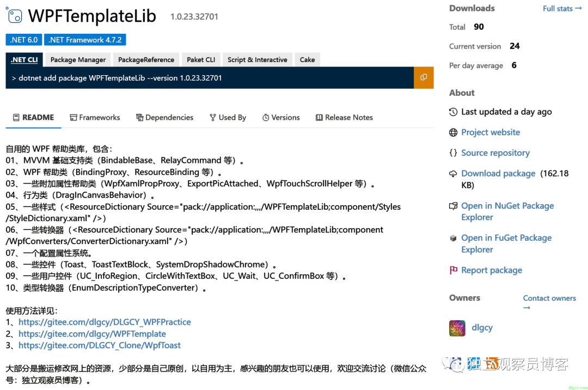Open the Versions tab

[281, 117]
